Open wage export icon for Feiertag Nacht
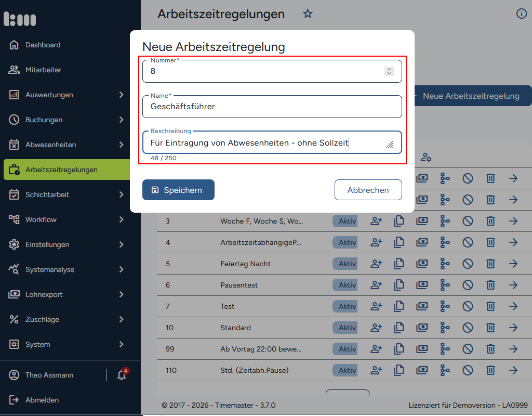532x416 pixels. (422, 264)
